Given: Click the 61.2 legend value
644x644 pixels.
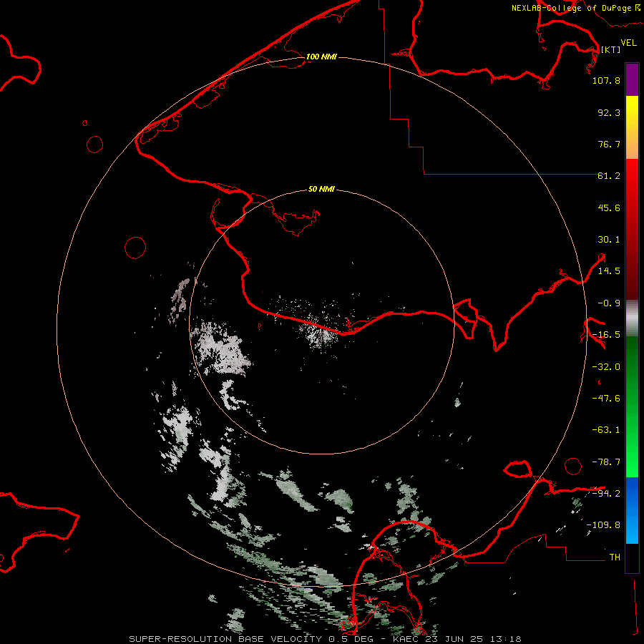Looking at the screenshot, I should pos(609,176).
